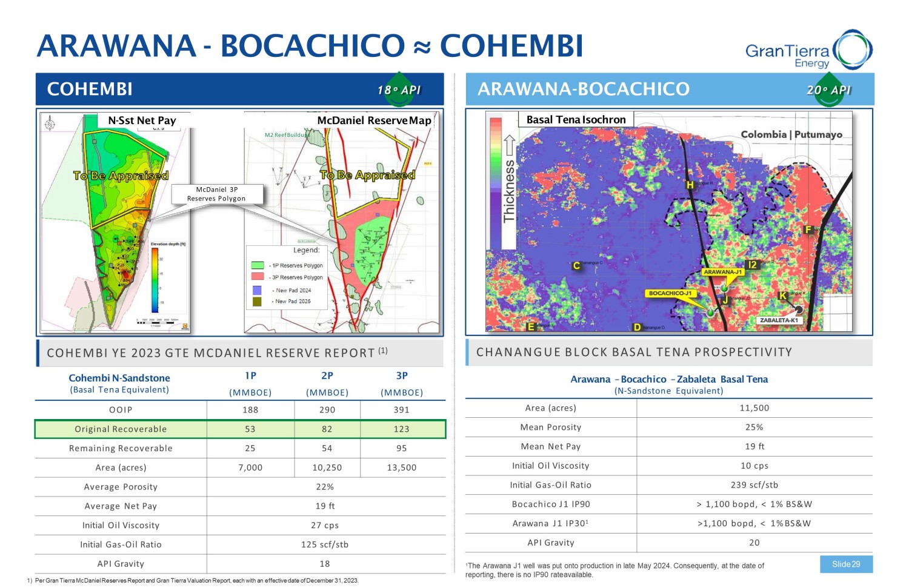909x588 pixels.
Task: Click the Cohembi gas-oil ratio "125 scf/stb"
Action: (325, 544)
